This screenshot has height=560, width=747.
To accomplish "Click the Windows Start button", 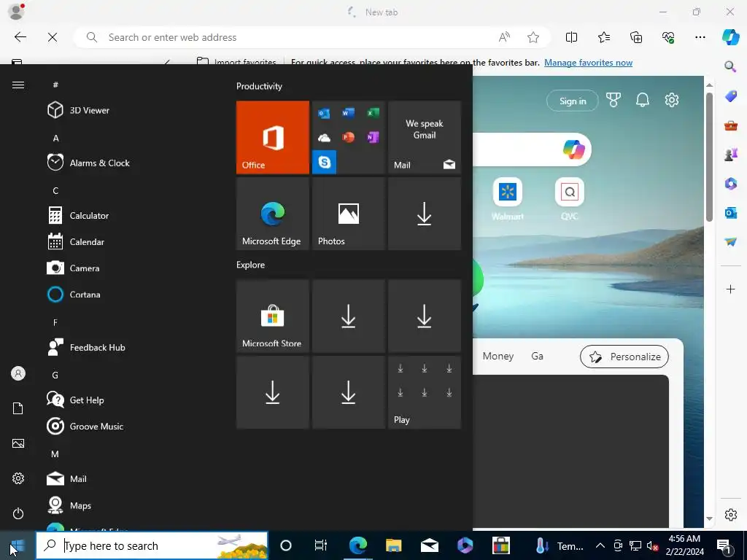I will coord(18,545).
